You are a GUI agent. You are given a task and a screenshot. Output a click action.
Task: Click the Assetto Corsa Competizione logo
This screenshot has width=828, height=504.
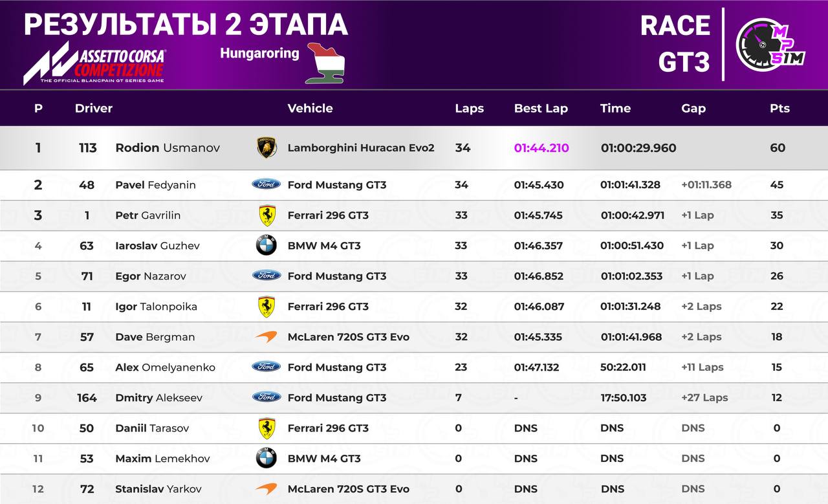point(94,63)
